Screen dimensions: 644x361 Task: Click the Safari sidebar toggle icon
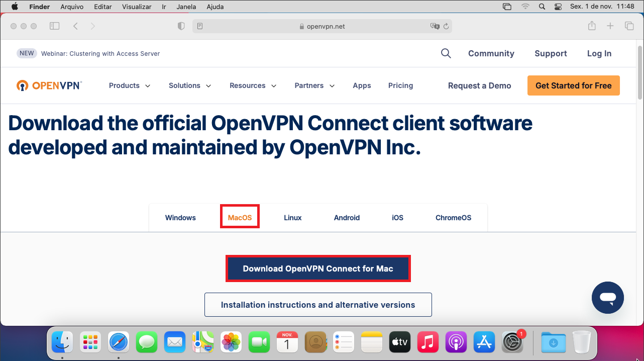coord(54,26)
